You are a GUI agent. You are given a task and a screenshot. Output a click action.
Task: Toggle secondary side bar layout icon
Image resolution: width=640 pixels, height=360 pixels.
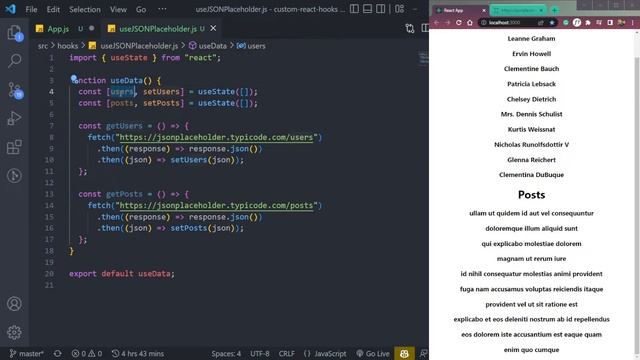(x=380, y=9)
